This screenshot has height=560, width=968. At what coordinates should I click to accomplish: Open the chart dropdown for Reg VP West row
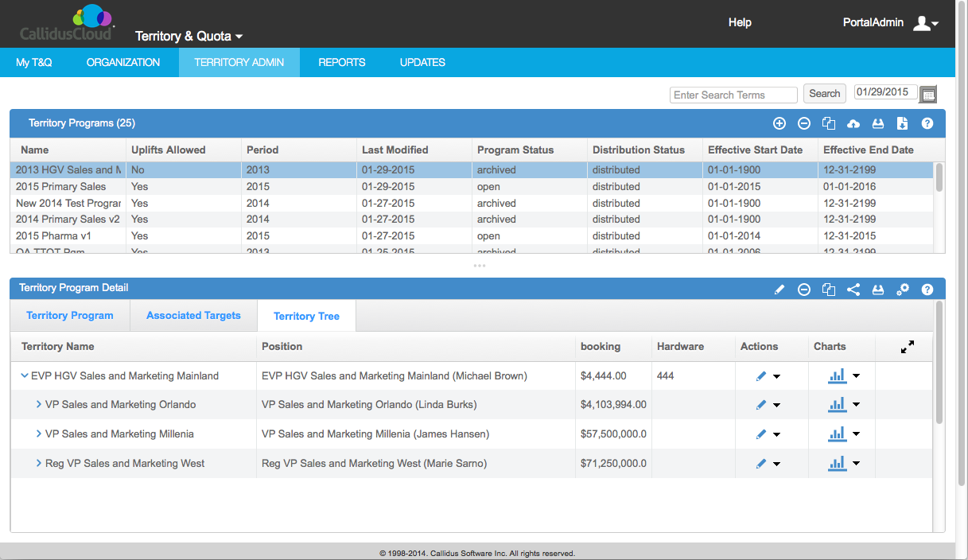[x=855, y=463]
